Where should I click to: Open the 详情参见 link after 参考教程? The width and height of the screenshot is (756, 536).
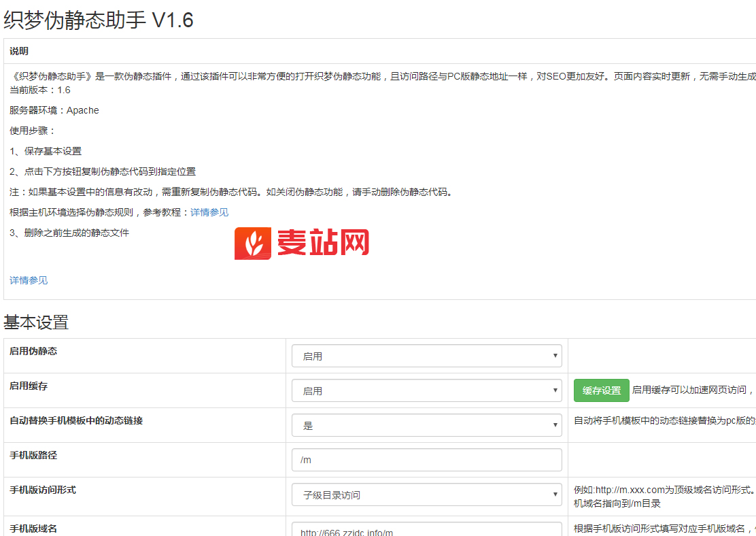coord(209,212)
